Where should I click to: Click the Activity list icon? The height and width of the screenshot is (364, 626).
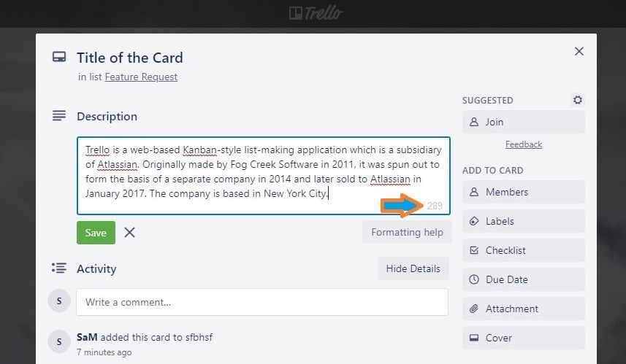(x=59, y=268)
